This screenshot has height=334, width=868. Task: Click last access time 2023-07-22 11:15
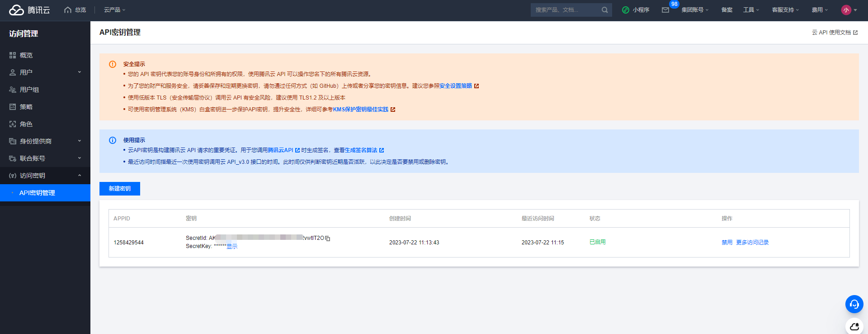(542, 243)
